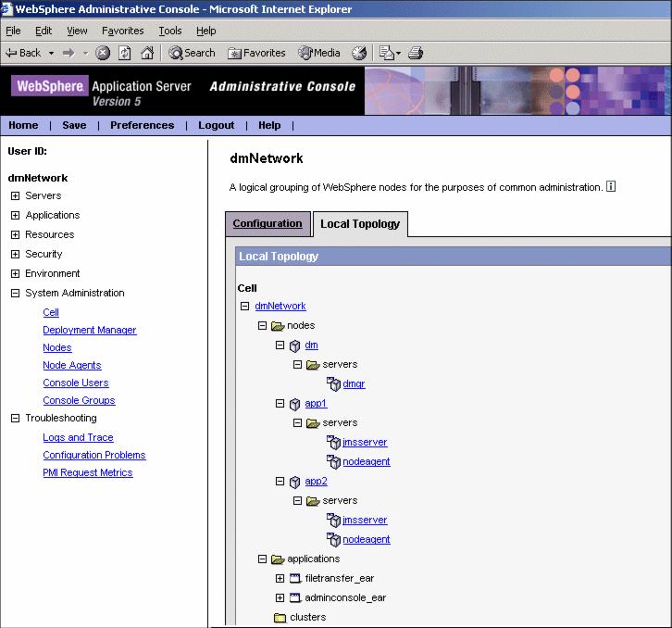Expand the Applications navigation section
The width and height of the screenshot is (672, 628).
click(15, 215)
